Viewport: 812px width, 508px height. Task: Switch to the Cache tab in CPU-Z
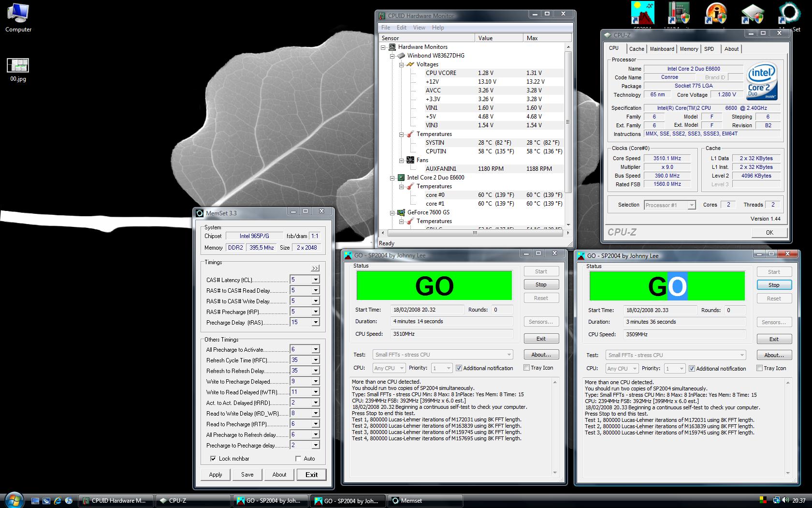pos(636,49)
